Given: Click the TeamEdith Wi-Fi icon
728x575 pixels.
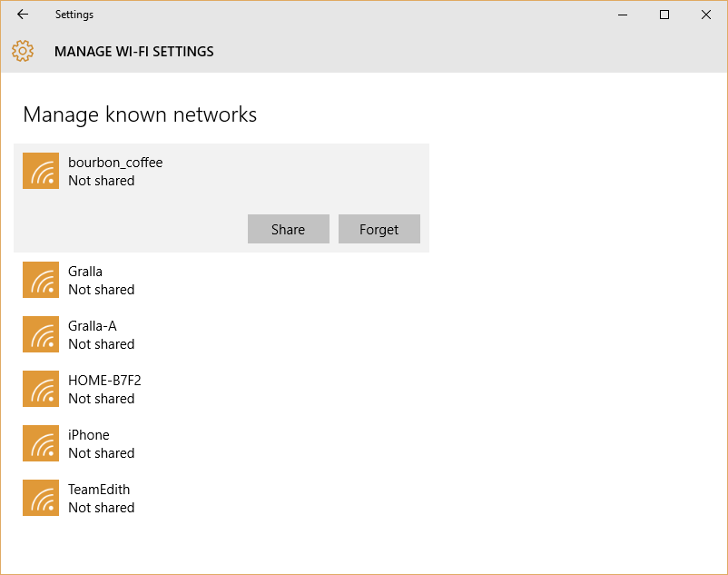Looking at the screenshot, I should coord(41,498).
